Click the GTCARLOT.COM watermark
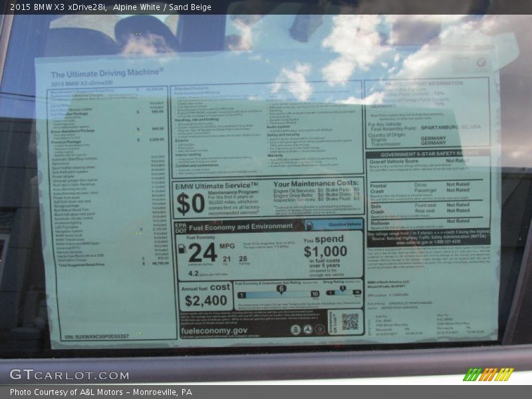The width and height of the screenshot is (532, 399). coord(69,374)
